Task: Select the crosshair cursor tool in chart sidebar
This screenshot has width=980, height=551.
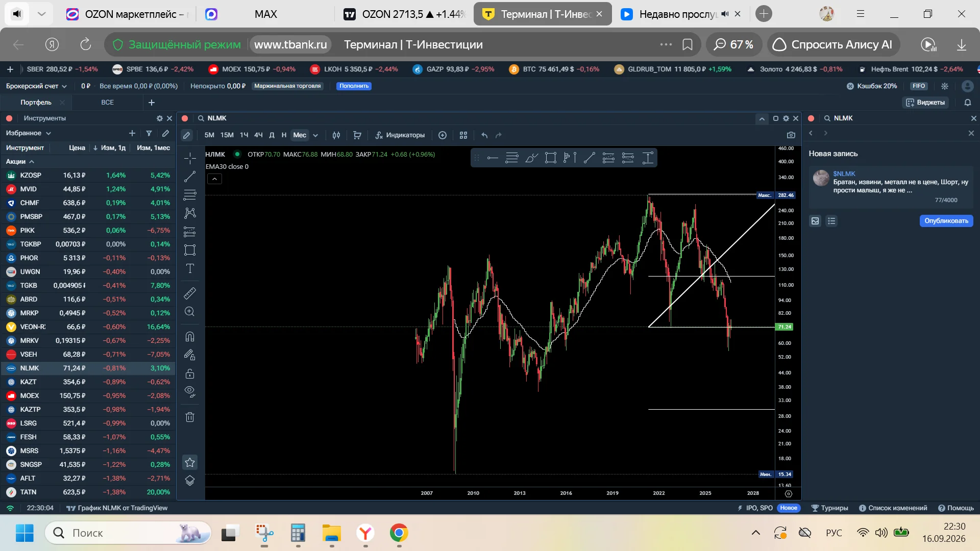Action: (x=190, y=158)
